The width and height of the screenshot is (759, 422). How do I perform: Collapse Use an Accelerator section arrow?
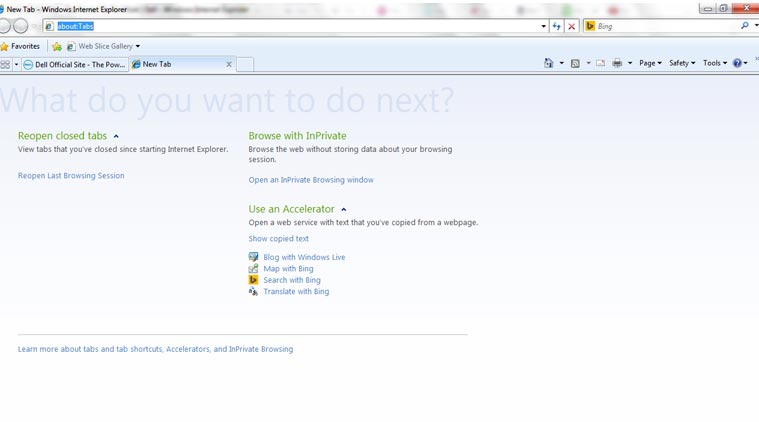pos(344,210)
